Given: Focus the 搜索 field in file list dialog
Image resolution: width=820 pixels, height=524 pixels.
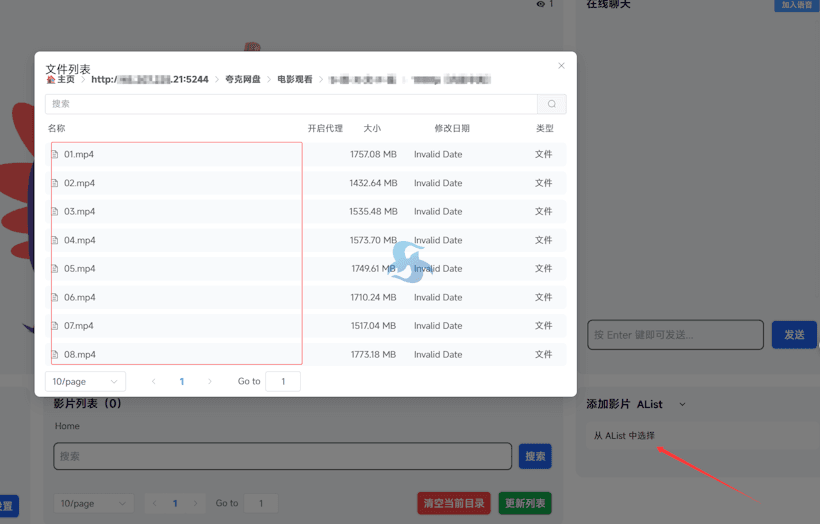Looking at the screenshot, I should [291, 104].
